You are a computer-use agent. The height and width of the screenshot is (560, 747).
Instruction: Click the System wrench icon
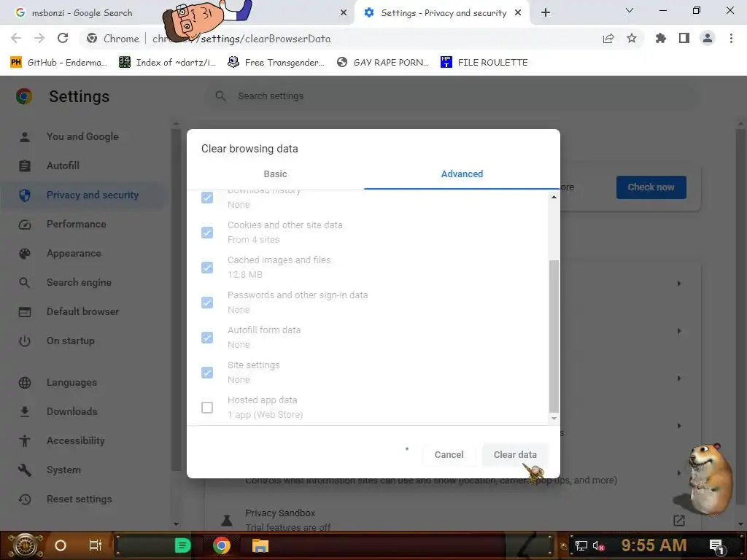pyautogui.click(x=25, y=470)
